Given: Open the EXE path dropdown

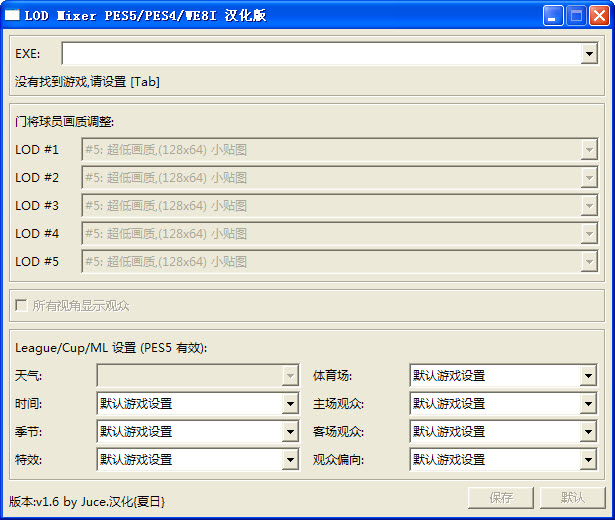Looking at the screenshot, I should (x=589, y=53).
